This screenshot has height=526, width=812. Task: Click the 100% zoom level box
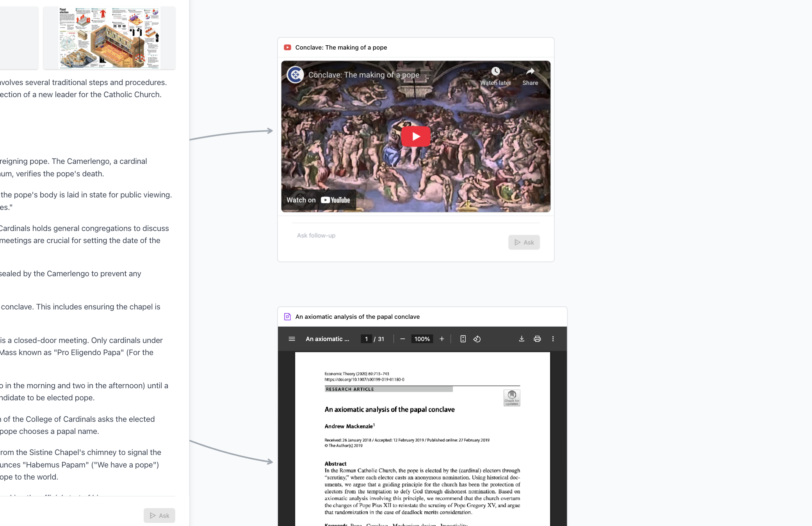point(422,339)
